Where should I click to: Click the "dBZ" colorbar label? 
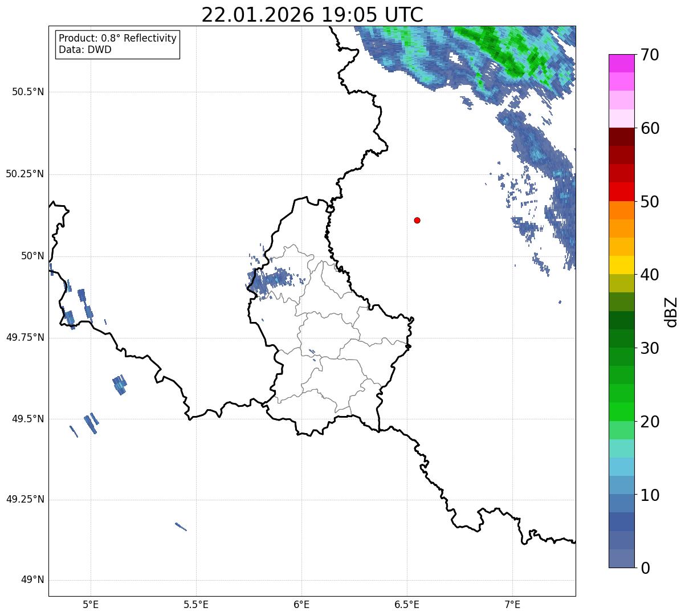[x=671, y=311]
